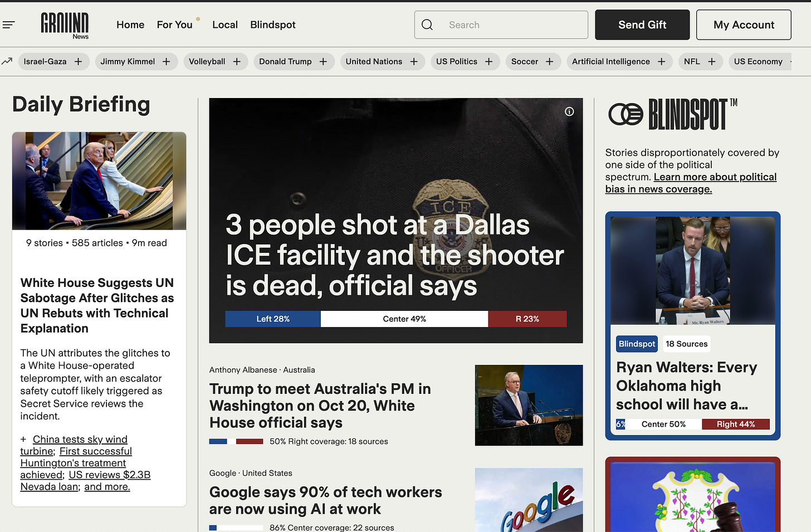Click the Left 28% bias segment
This screenshot has width=811, height=532.
tap(273, 319)
